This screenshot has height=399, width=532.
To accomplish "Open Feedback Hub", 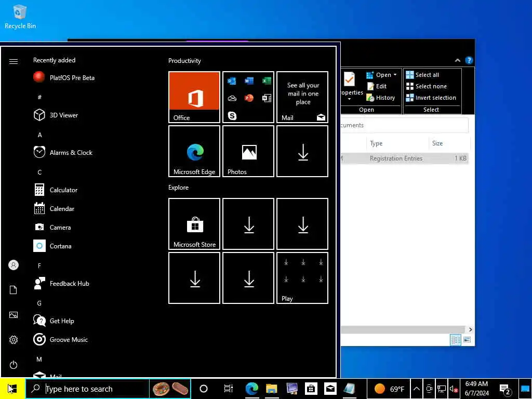I will [61, 283].
